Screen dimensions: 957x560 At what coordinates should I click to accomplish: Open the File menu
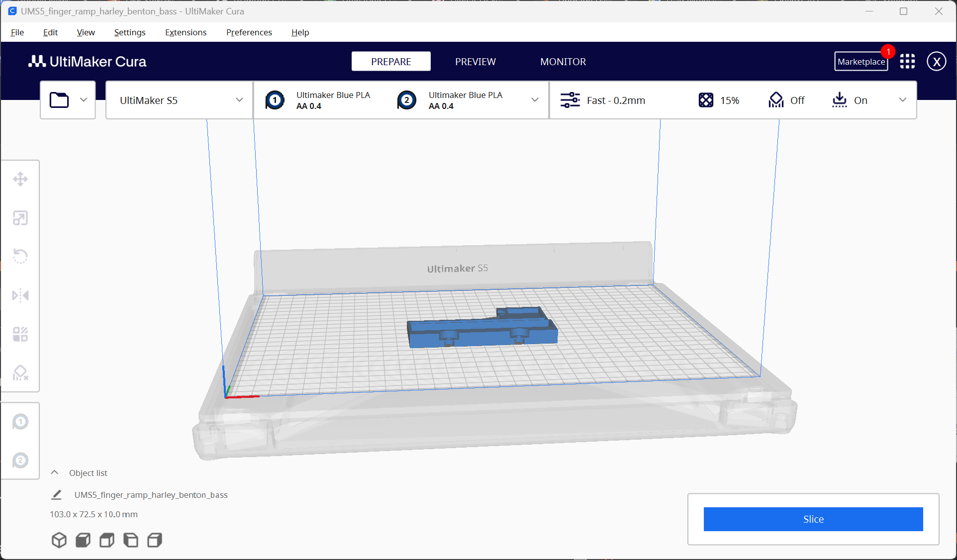pos(17,32)
